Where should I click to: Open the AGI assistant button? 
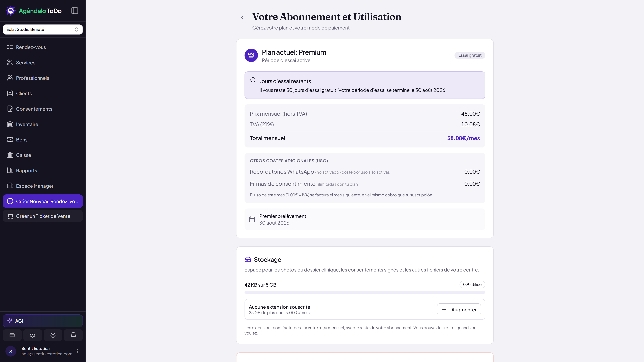click(43, 321)
